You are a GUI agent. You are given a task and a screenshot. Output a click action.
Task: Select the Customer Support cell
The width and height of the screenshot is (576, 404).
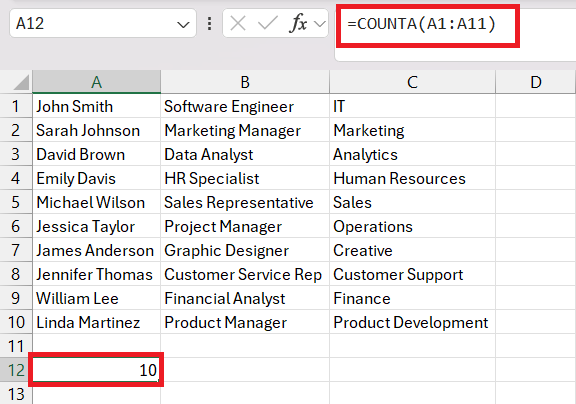(x=413, y=274)
